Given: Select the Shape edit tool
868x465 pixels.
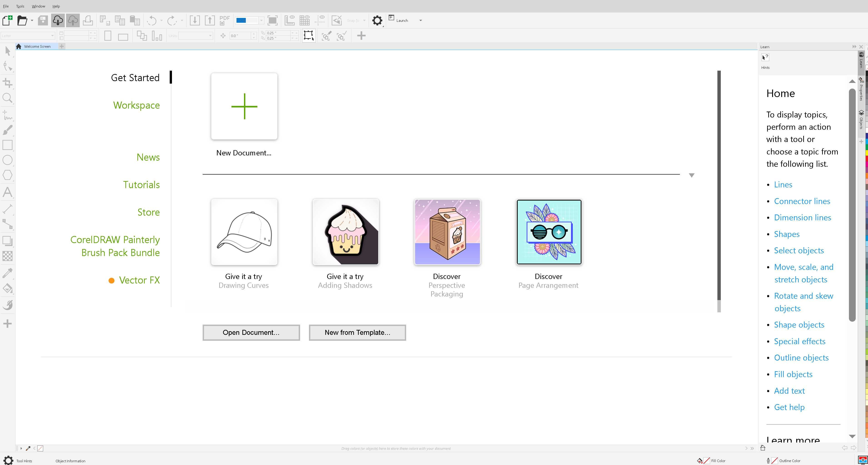Looking at the screenshot, I should click(x=8, y=66).
